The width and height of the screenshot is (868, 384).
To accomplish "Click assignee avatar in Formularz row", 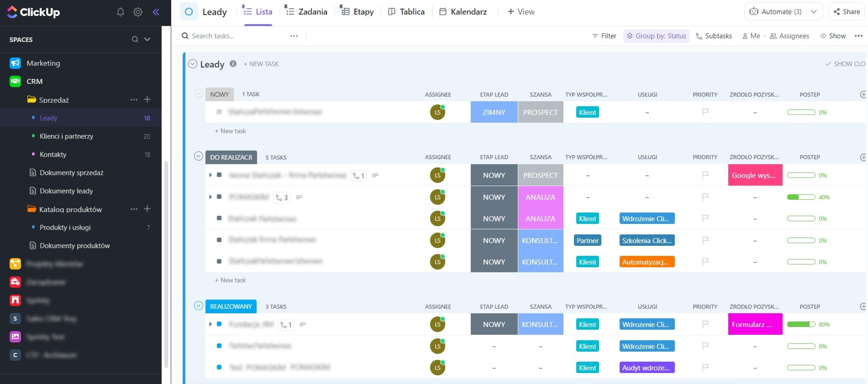I will tap(437, 324).
